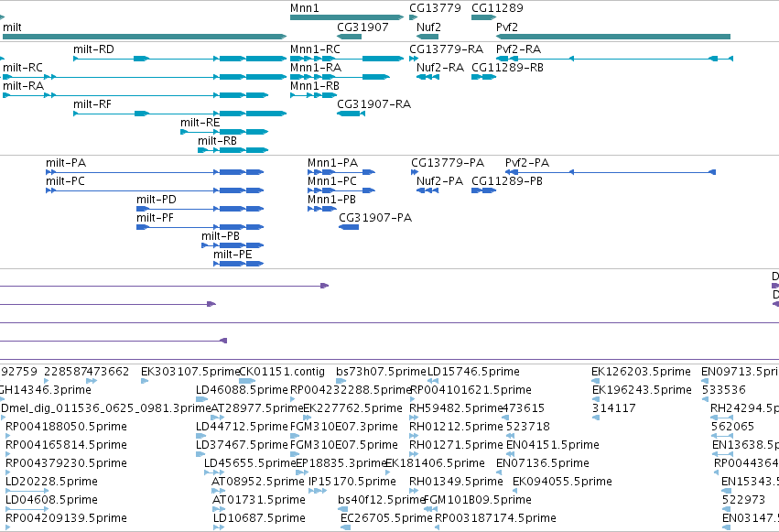
Task: Select the RH59482.5prime EST label
Action: click(456, 408)
